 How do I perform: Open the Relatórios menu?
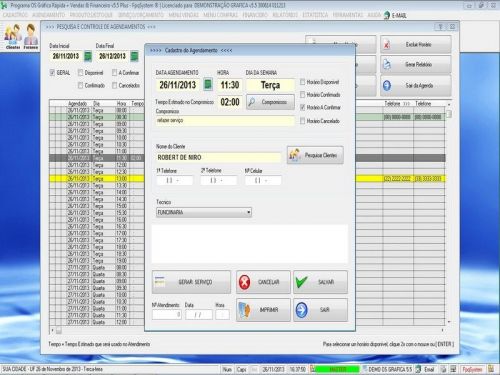click(x=285, y=15)
